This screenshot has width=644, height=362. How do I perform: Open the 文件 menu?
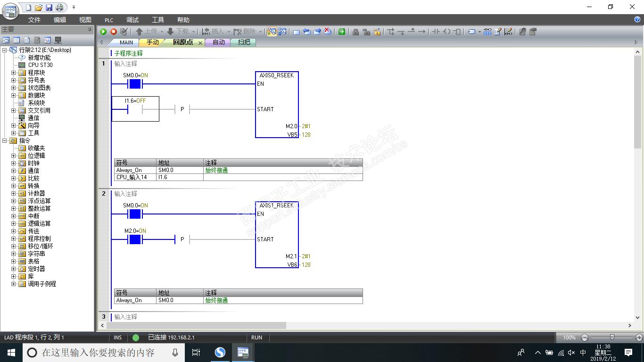pyautogui.click(x=34, y=20)
